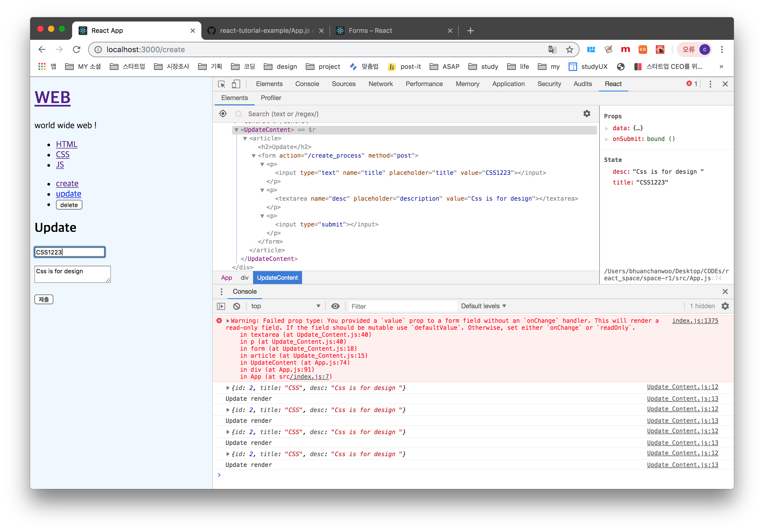
Task: Click the delete button on the page
Action: click(69, 205)
